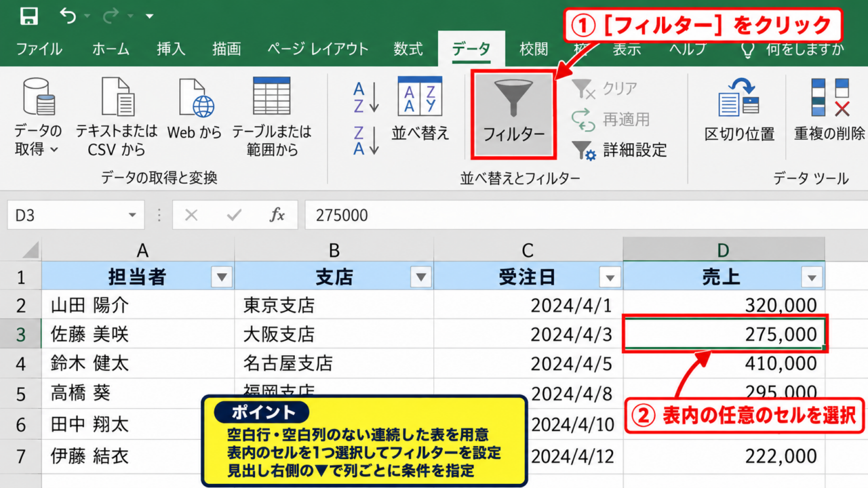Open the Quick Access Toolbar customize arrow
The height and width of the screenshot is (488, 868).
click(149, 16)
